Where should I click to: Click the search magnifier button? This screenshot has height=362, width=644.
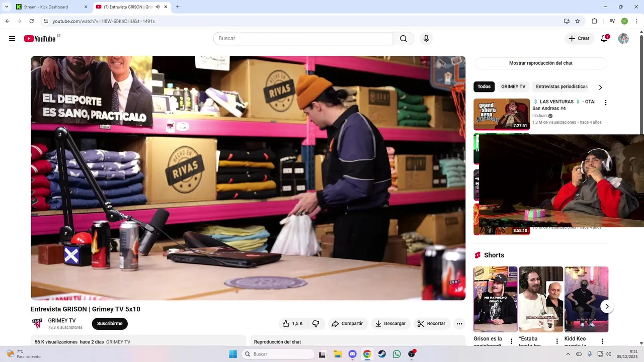click(404, 39)
